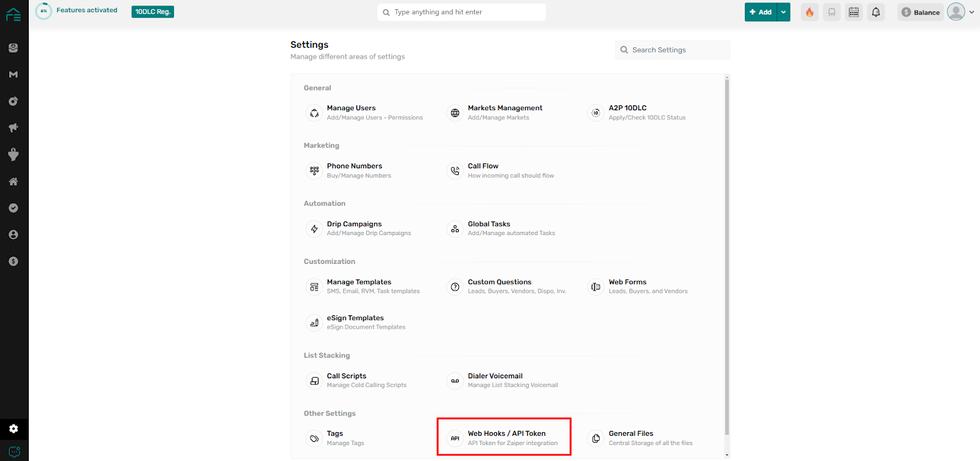Click the Manage Users icon

(x=314, y=113)
